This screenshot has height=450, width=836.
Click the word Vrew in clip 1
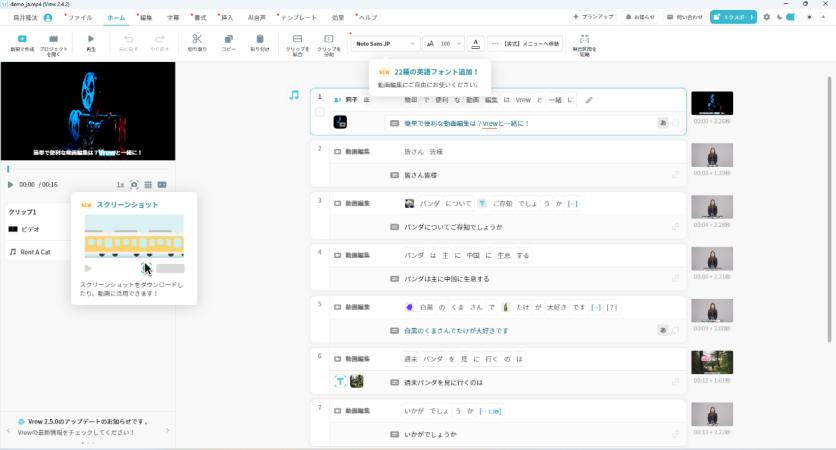523,100
